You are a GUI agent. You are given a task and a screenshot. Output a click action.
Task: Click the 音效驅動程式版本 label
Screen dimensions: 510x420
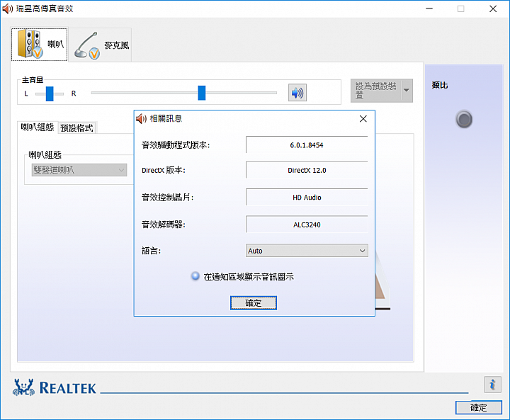click(x=176, y=145)
